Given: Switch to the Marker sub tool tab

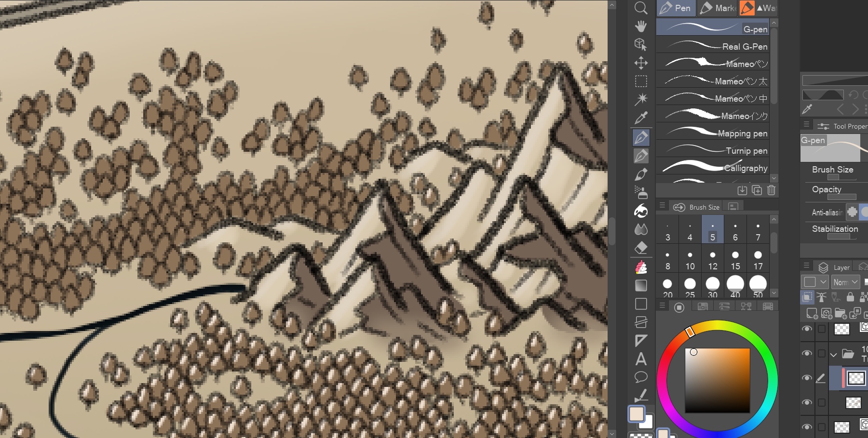Looking at the screenshot, I should (x=718, y=8).
